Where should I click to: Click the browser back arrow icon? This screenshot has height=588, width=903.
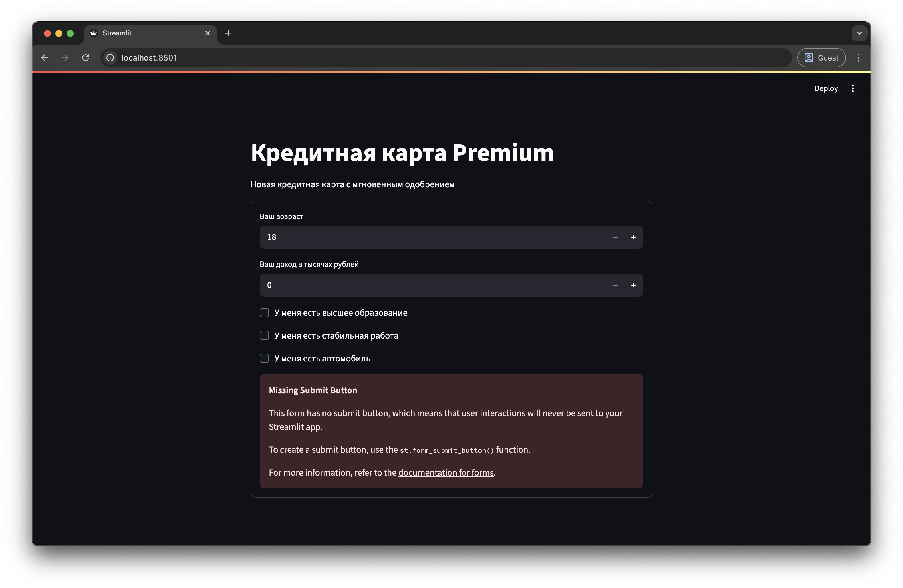45,58
